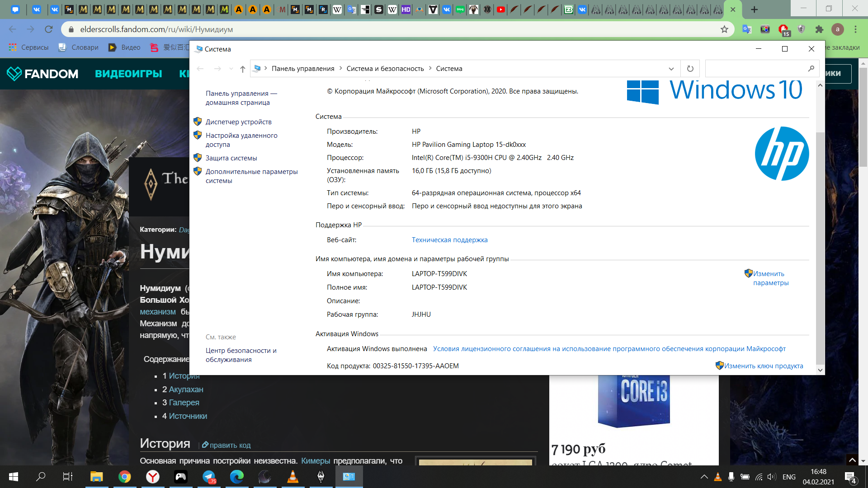Expand recent locations chevron beside forward arrow
The width and height of the screenshot is (868, 488).
(x=231, y=69)
